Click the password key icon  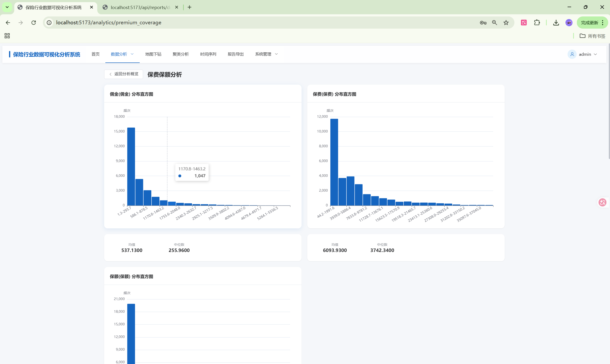[x=483, y=23]
